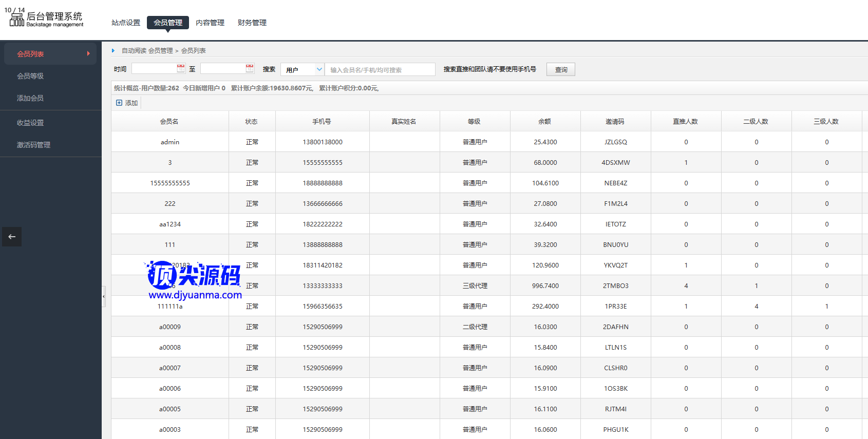Image resolution: width=868 pixels, height=439 pixels.
Task: Click the start time input field
Action: [x=154, y=69]
